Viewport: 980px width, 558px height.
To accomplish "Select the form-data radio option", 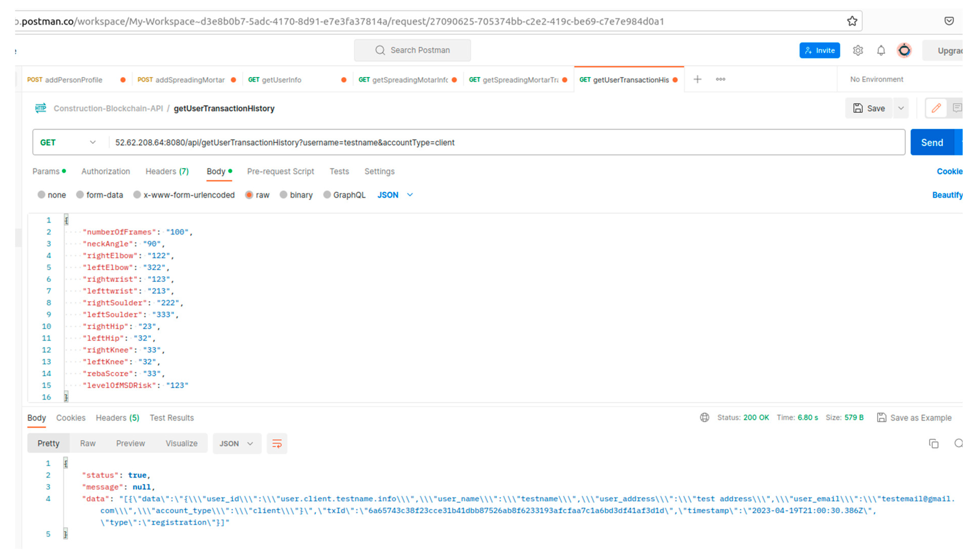I will pos(80,195).
